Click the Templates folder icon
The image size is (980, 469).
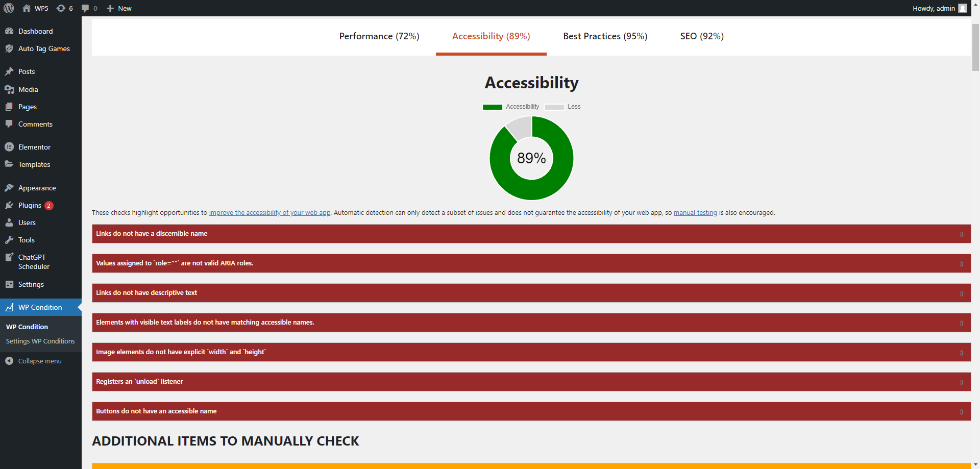[9, 164]
